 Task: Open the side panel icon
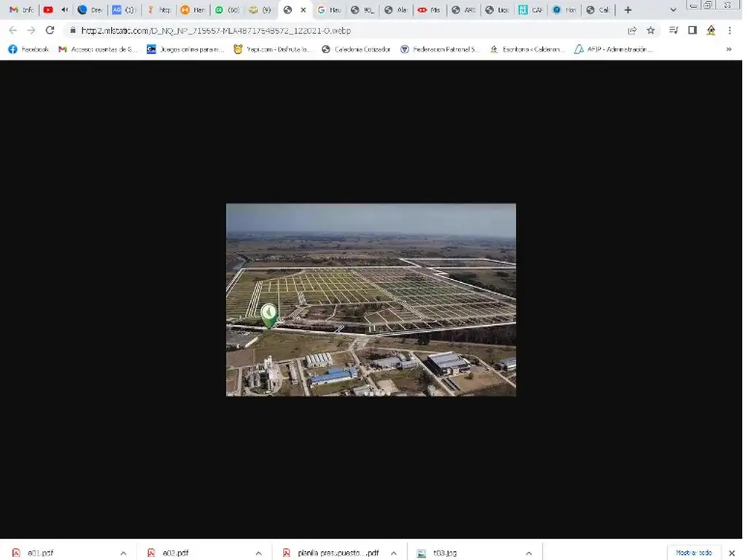pyautogui.click(x=692, y=31)
